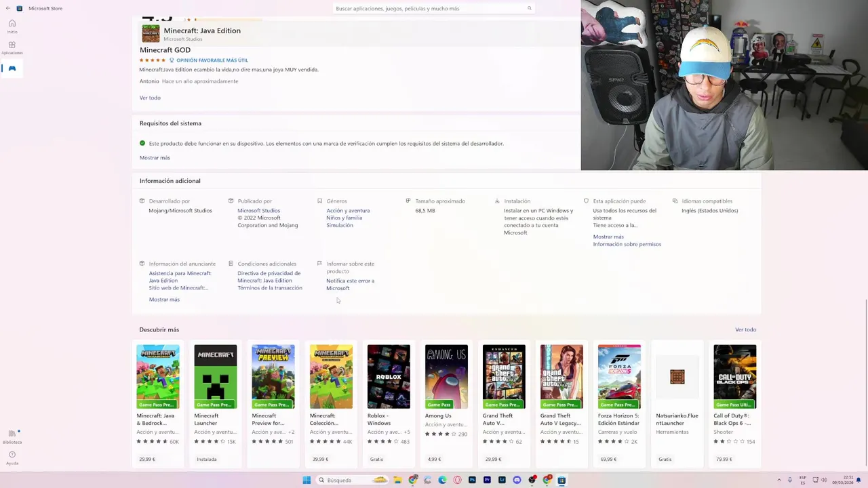Open the Grand Theft Auto V Legacy card

click(x=561, y=405)
